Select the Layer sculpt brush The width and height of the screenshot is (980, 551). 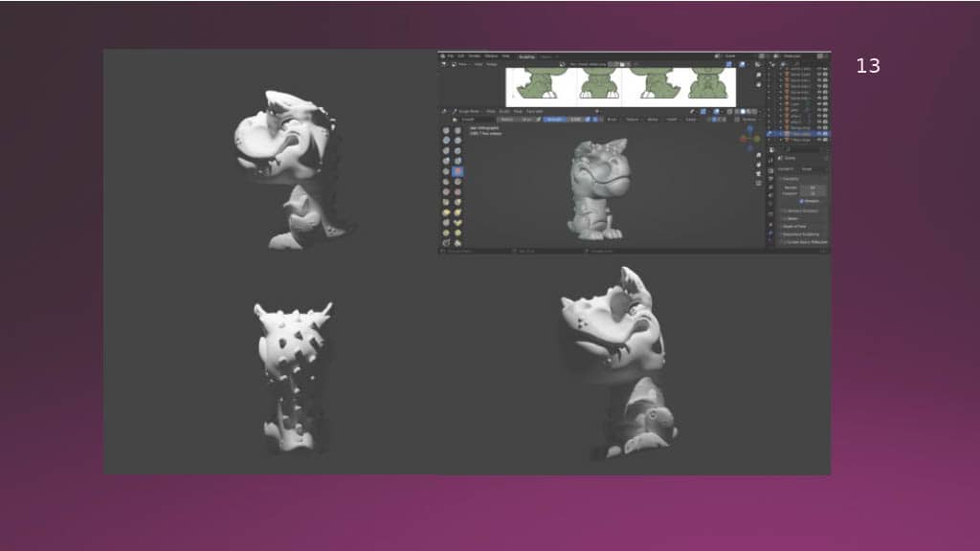(x=457, y=150)
